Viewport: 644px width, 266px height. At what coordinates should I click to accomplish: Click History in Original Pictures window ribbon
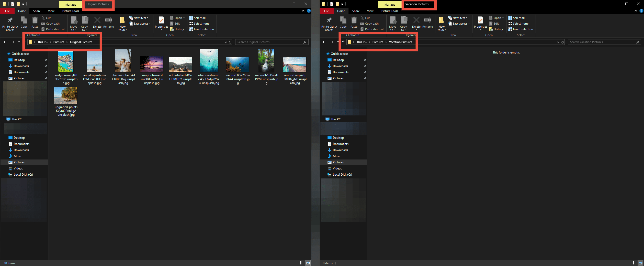[x=177, y=29]
